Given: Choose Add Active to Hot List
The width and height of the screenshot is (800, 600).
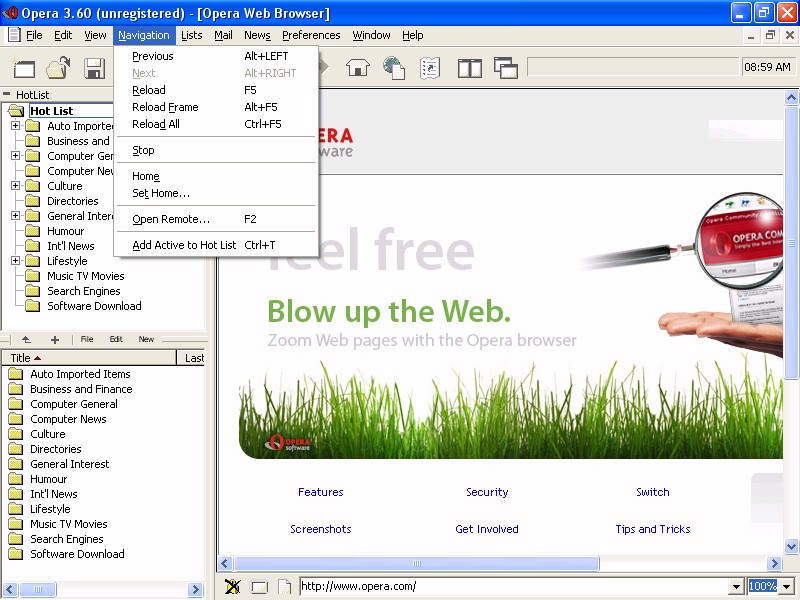Looking at the screenshot, I should pyautogui.click(x=217, y=245).
